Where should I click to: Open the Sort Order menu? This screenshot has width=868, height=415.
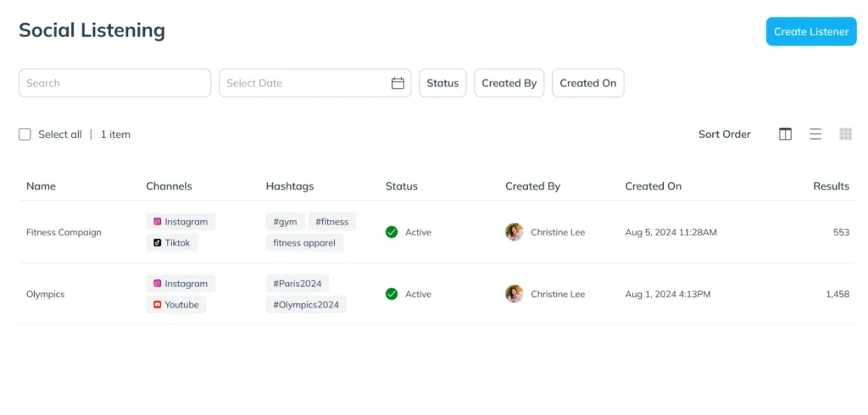pyautogui.click(x=724, y=134)
